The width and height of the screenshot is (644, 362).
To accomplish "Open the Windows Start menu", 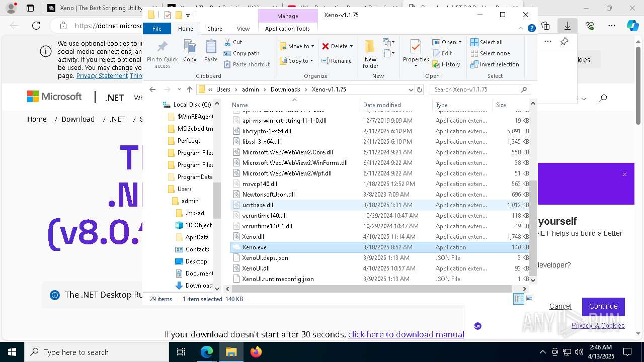I will point(12,352).
